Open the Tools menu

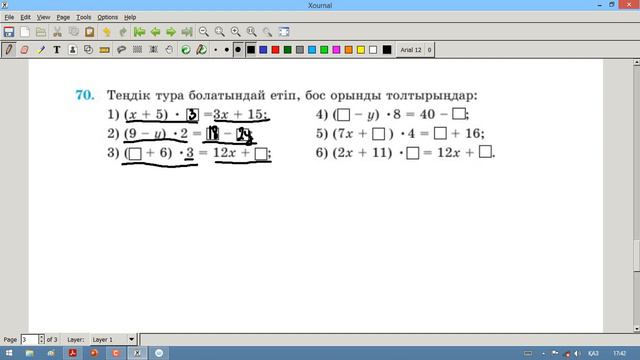click(x=83, y=17)
